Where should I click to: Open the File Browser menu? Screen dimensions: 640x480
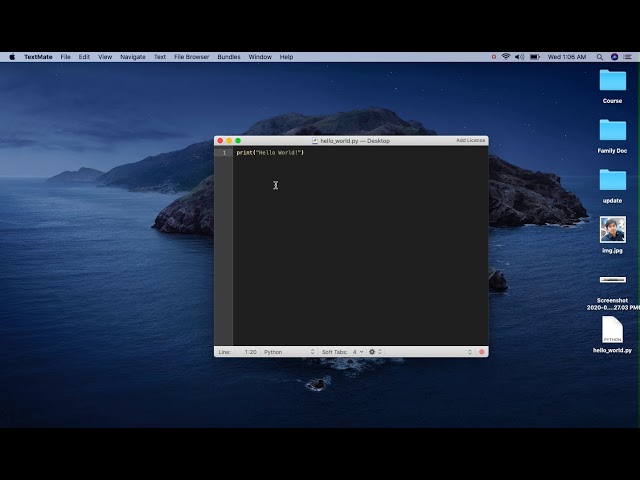coord(191,57)
